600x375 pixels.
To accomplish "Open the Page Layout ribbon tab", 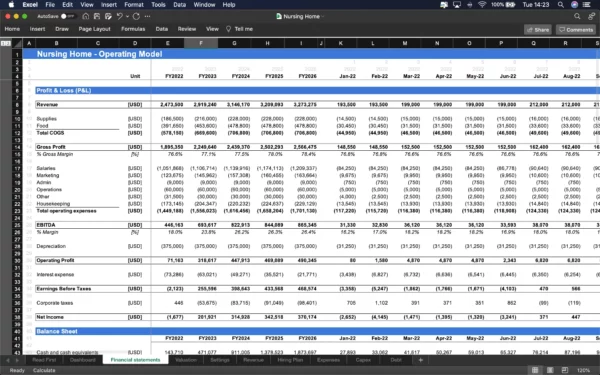I will (x=95, y=29).
